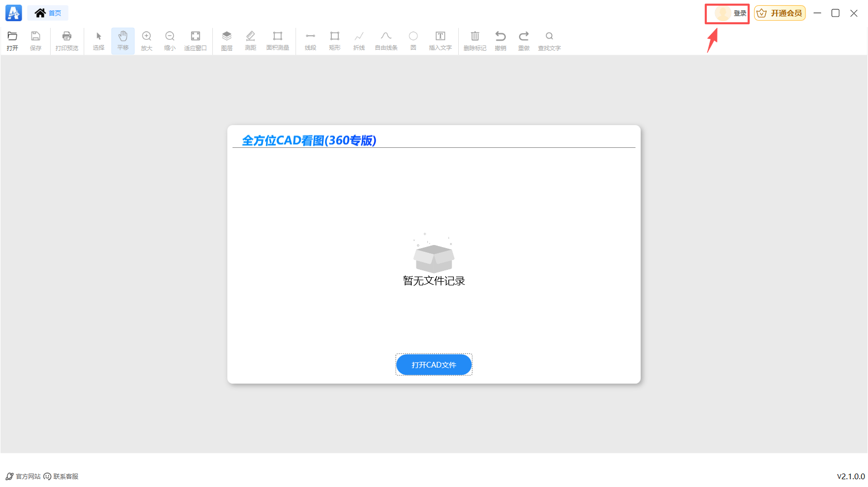The height and width of the screenshot is (487, 868).
Task: Go to the 首页 home tab
Action: 48,12
